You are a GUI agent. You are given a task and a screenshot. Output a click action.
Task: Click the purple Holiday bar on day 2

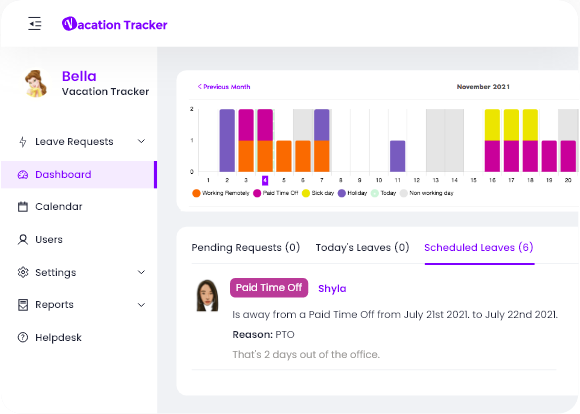227,141
